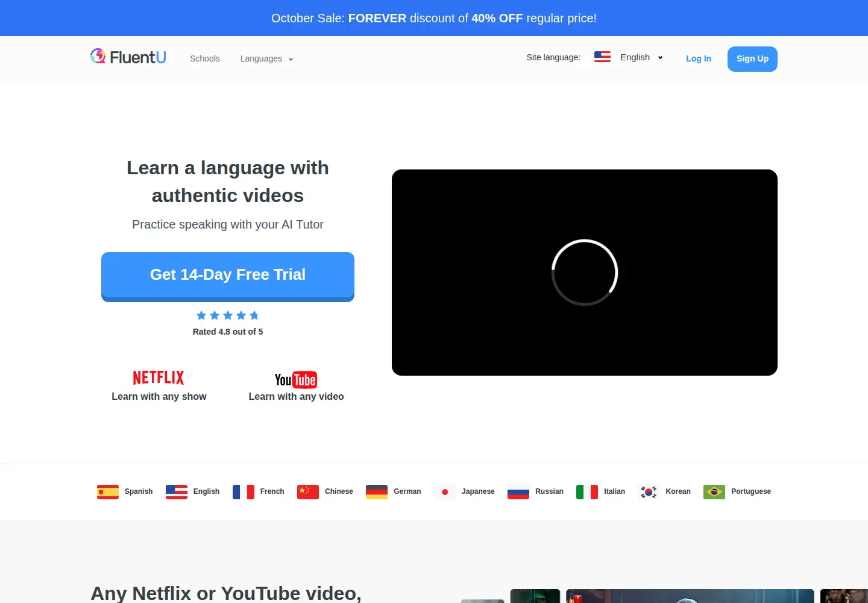Click 'Rated 4.8 out of 5' text
This screenshot has height=603, width=868.
coord(228,332)
